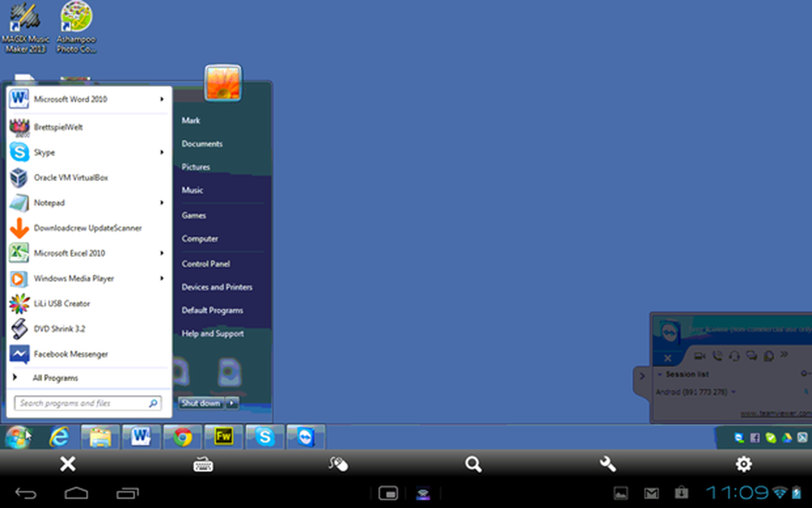Open Skype taskbar icon
This screenshot has width=812, height=508.
(x=265, y=437)
